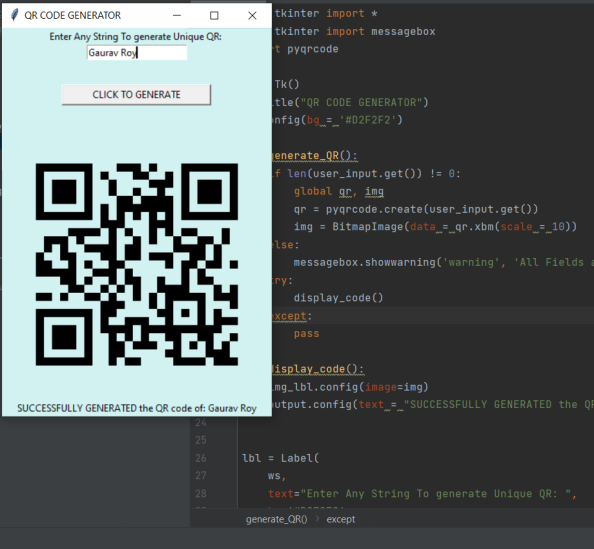Click line number 28 in the gutter
Image resolution: width=594 pixels, height=549 pixels.
coord(201,493)
